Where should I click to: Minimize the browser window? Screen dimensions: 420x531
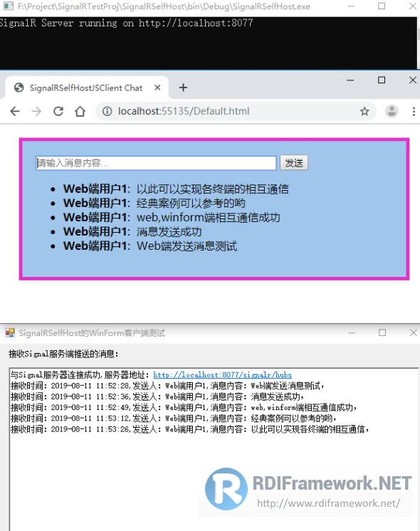[x=350, y=80]
